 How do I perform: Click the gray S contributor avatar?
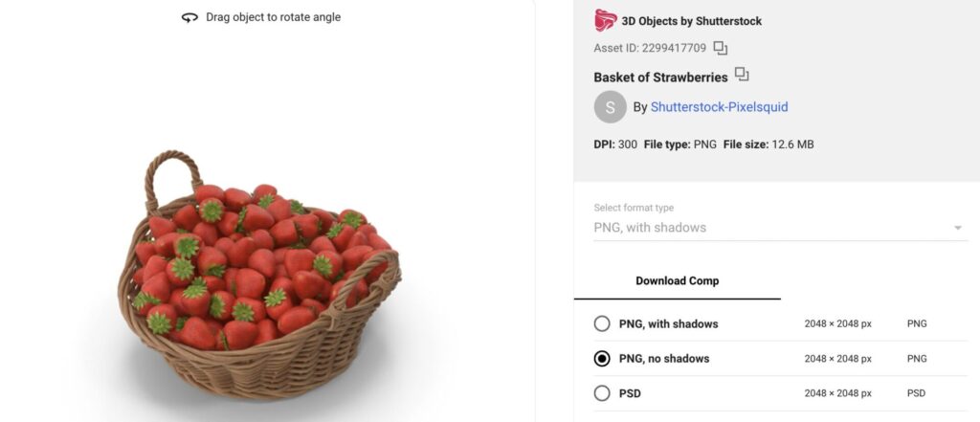point(611,107)
